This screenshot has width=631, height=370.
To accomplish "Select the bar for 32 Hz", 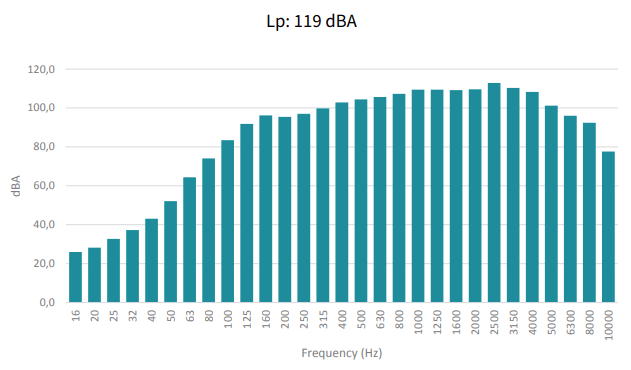I will 132,266.
